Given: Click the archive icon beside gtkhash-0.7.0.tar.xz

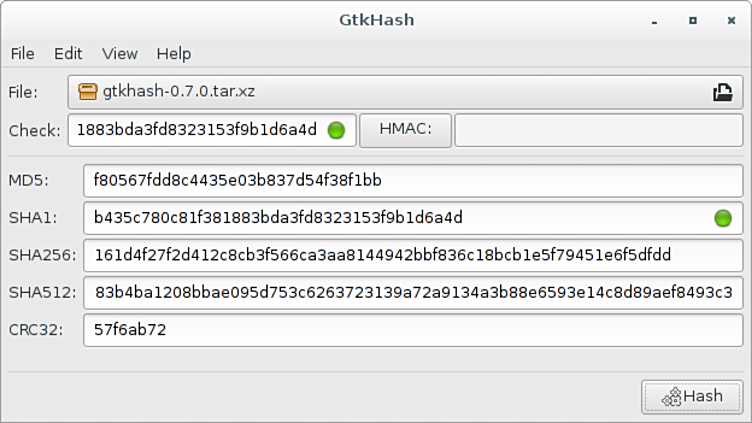Looking at the screenshot, I should tap(88, 92).
